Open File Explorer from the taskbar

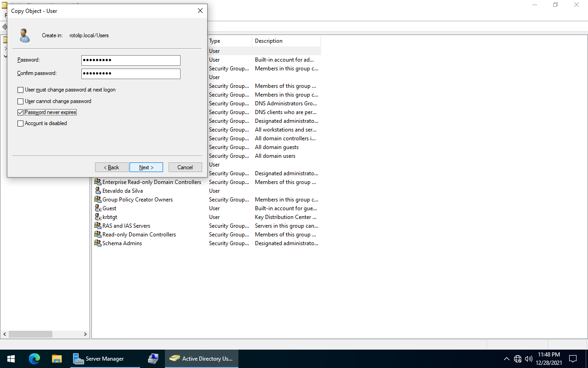[57, 359]
